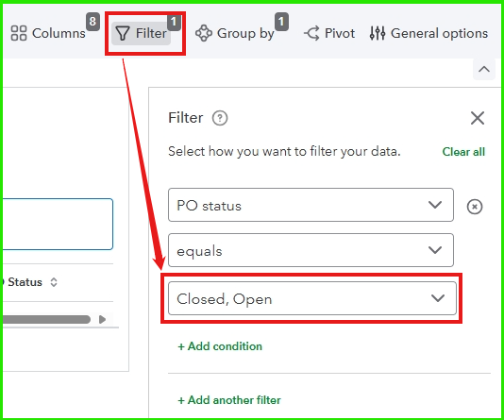Click the Filter funnel icon

point(123,33)
